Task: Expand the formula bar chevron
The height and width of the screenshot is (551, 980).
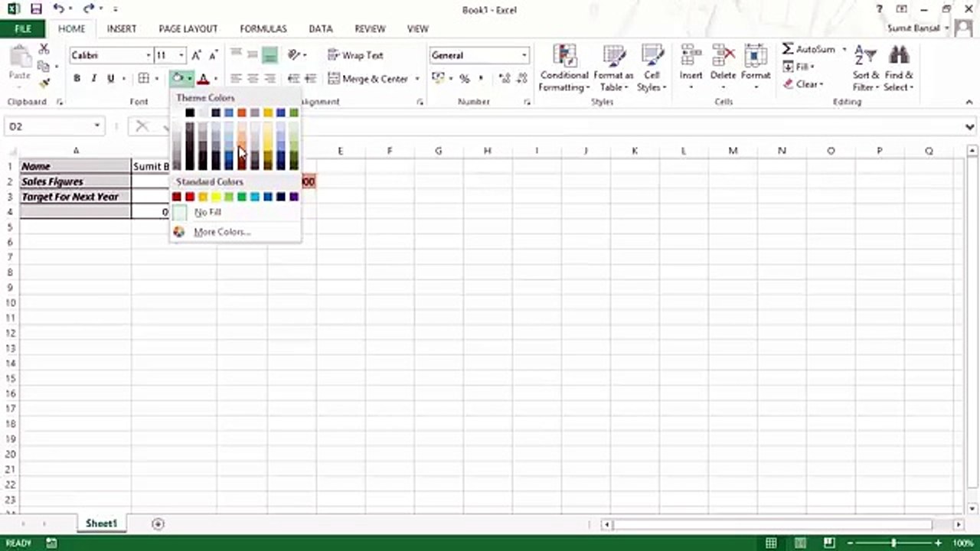Action: (970, 127)
